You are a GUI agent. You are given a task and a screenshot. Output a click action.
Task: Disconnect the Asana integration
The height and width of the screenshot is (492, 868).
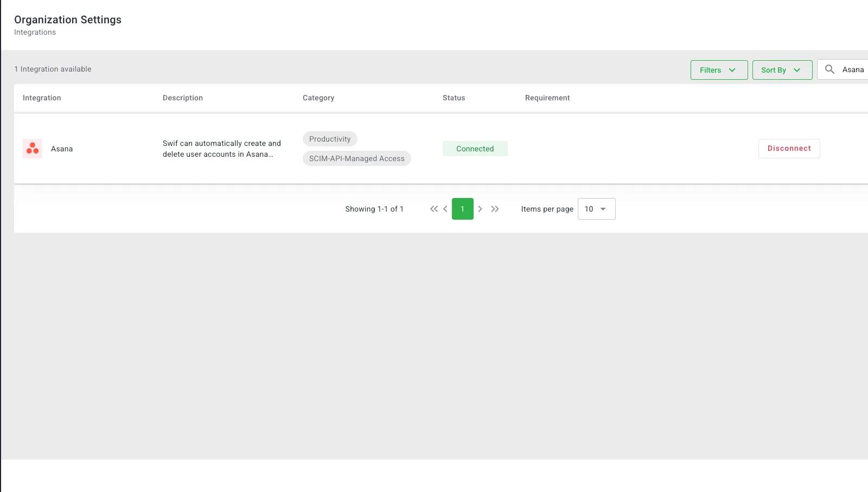tap(789, 149)
